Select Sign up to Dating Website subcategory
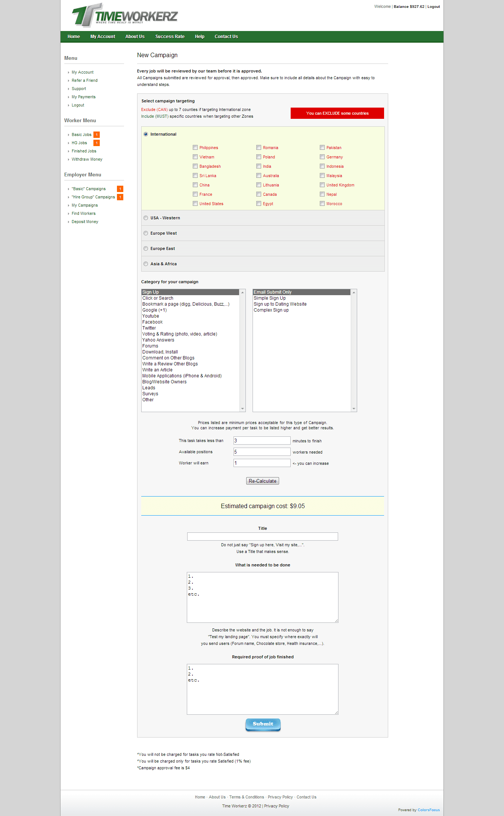 [x=302, y=304]
